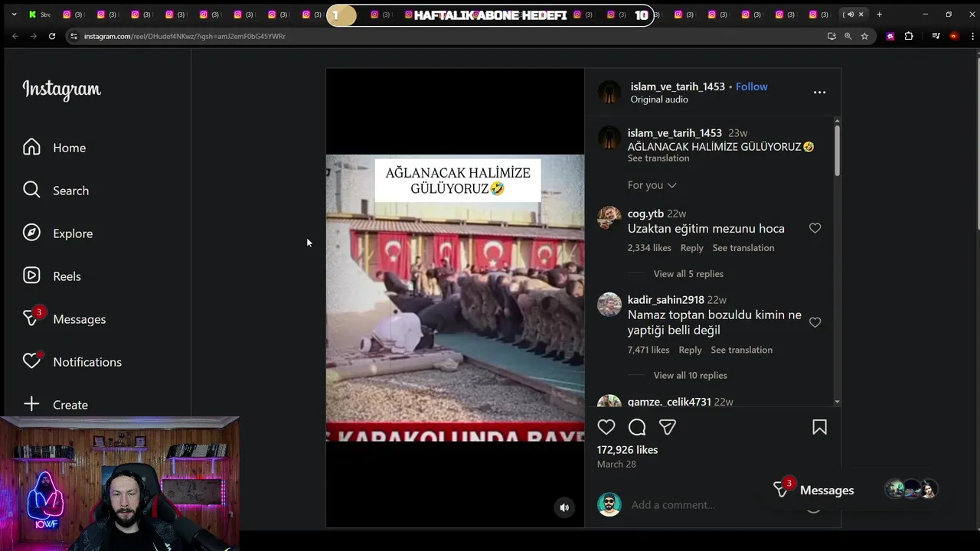Share the reel via paper-plane icon
The height and width of the screenshot is (551, 980).
click(x=668, y=427)
